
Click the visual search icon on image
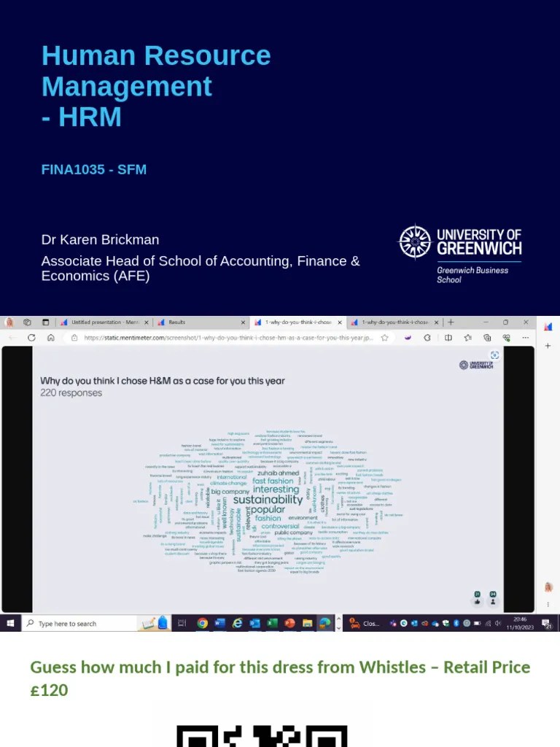point(495,355)
